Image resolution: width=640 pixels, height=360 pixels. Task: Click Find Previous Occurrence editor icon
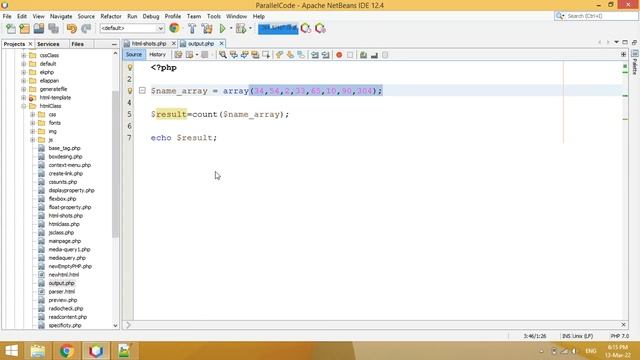(x=233, y=55)
